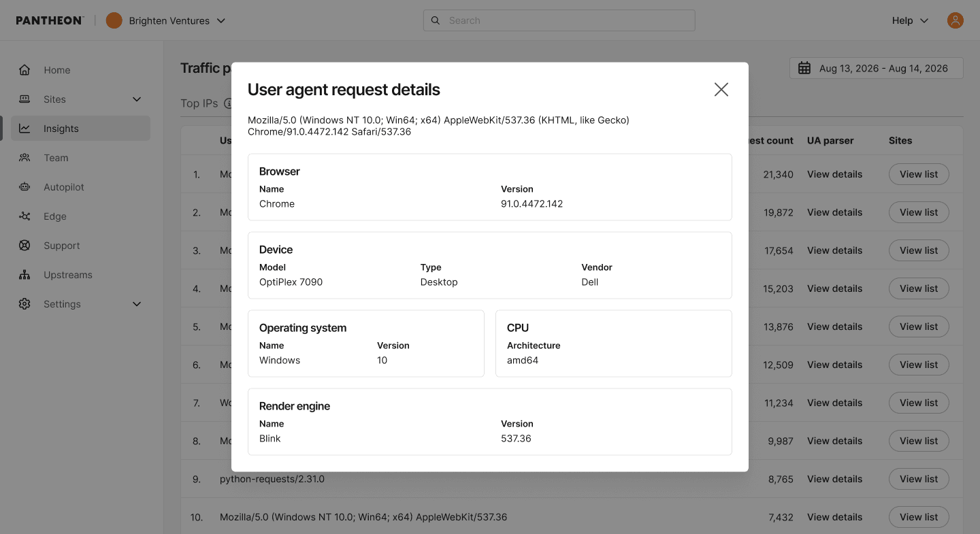This screenshot has width=980, height=534.
Task: Close the User agent request details dialog
Action: [x=721, y=90]
